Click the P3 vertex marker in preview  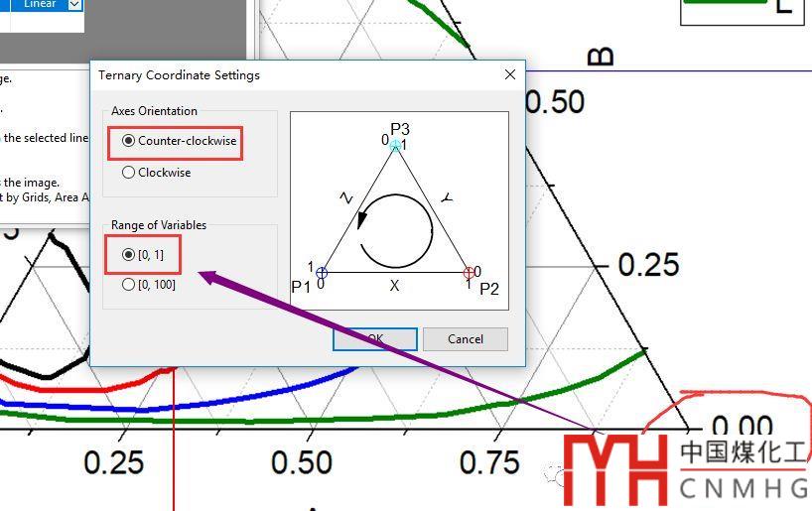[396, 146]
